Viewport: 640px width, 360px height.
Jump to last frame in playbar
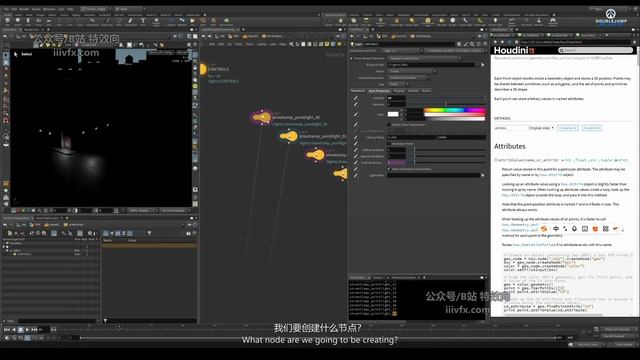coord(34,329)
